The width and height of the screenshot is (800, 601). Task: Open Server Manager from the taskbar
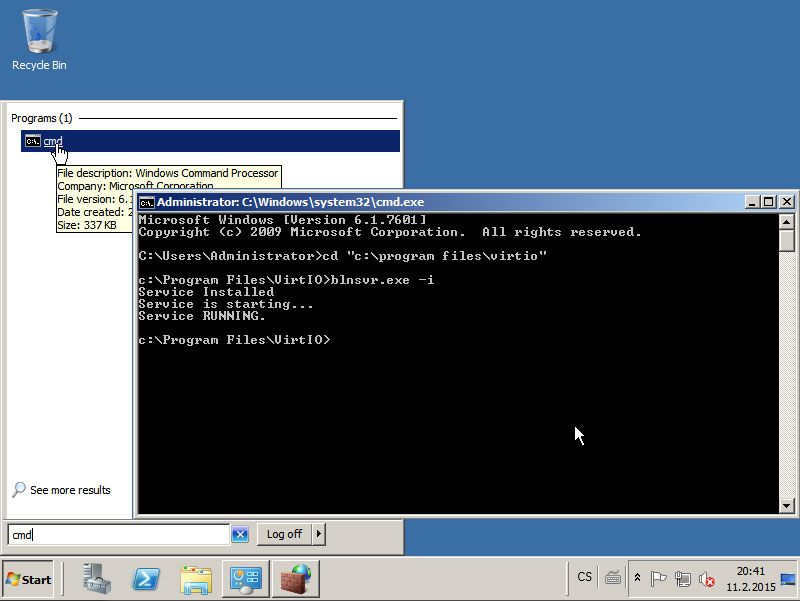[97, 579]
